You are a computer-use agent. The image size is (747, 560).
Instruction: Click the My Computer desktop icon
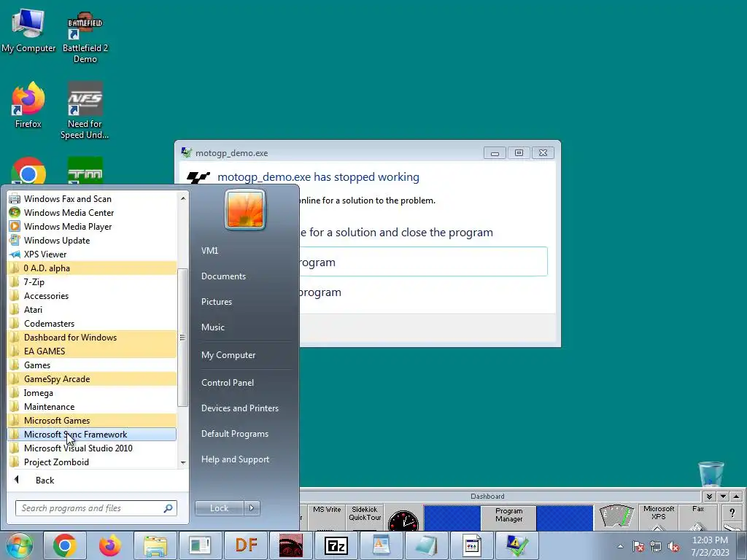pos(28,31)
